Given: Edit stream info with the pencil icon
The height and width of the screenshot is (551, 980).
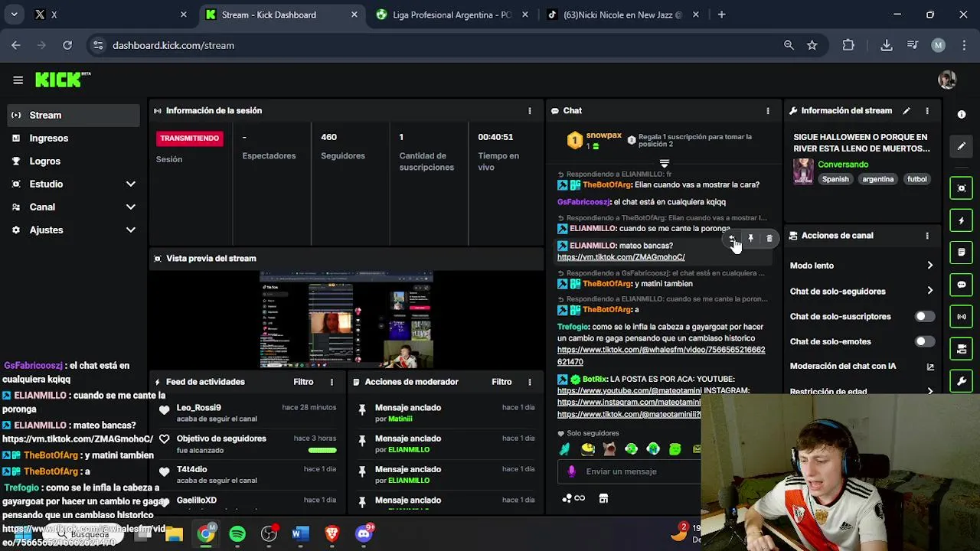Looking at the screenshot, I should tap(906, 111).
